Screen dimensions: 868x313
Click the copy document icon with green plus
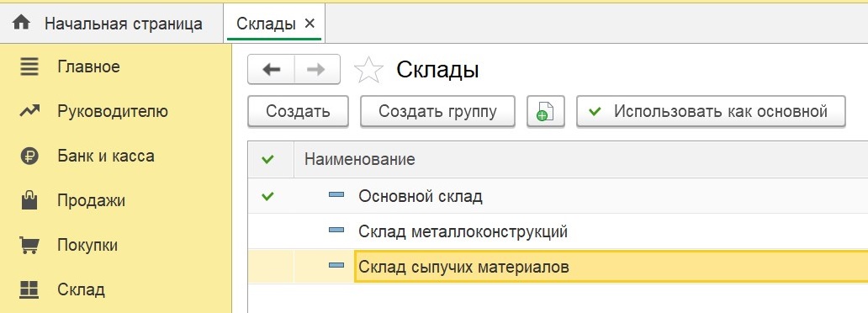(x=545, y=111)
